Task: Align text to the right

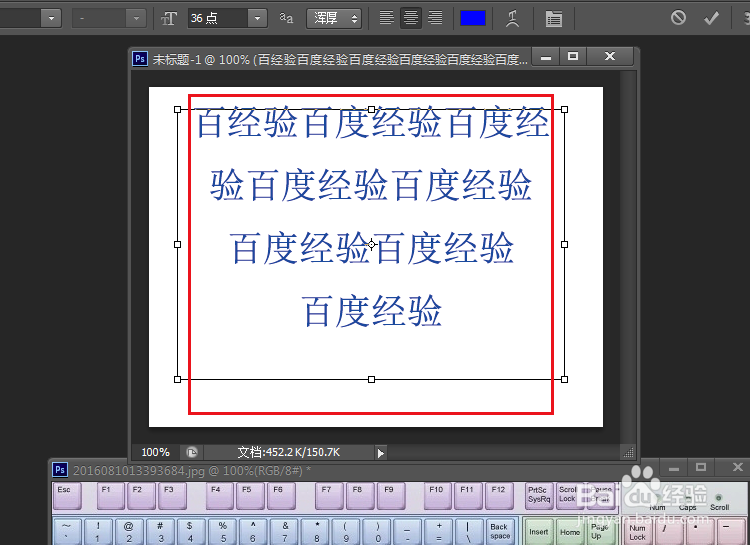Action: click(x=435, y=18)
